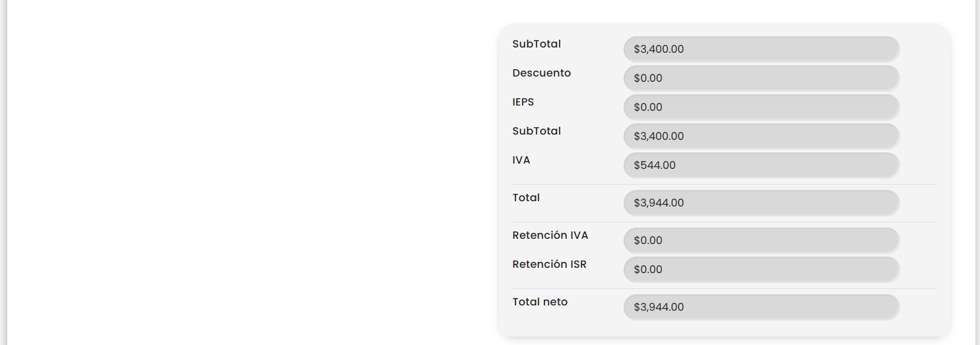Click the topmost SubTotal label
Image resolution: width=980 pixels, height=345 pixels.
[x=537, y=44]
